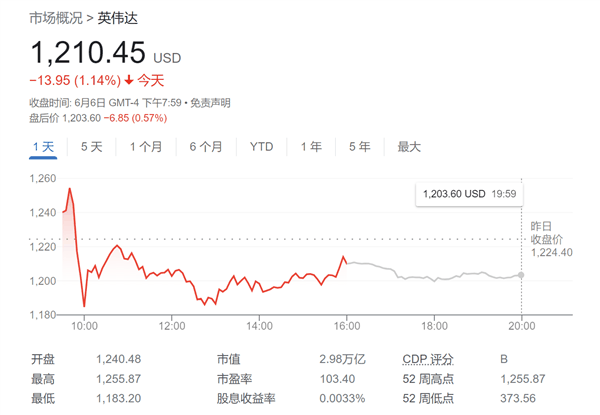The image size is (600, 415).
Task: Show the 1 个月 price chart
Action: [x=146, y=146]
